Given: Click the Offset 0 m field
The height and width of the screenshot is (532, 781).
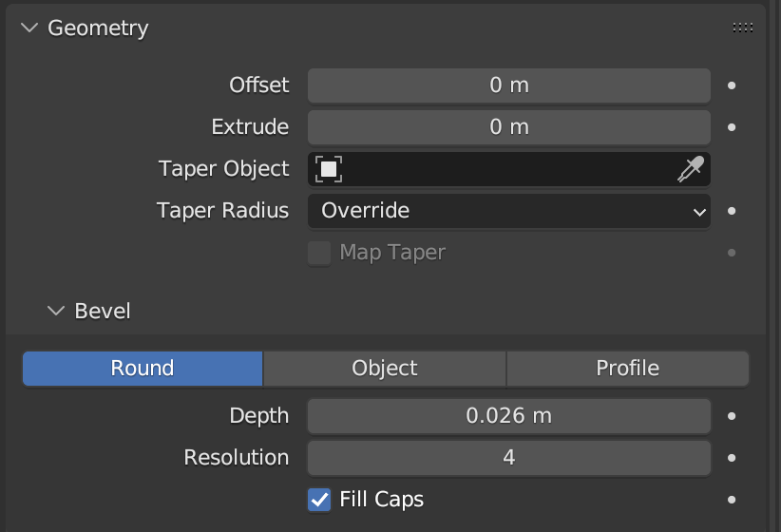Looking at the screenshot, I should (509, 85).
